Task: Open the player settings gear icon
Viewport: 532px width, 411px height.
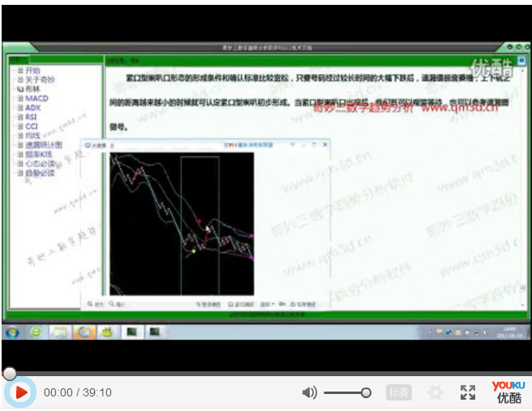Action: pos(435,393)
